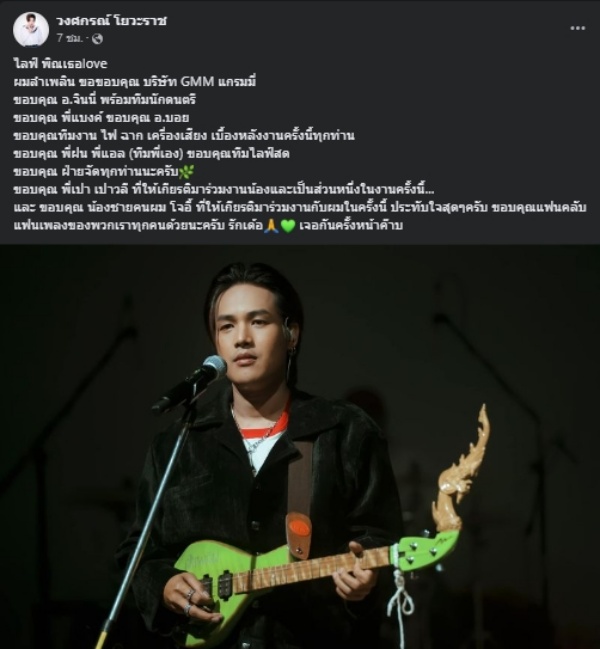600x649 pixels.
Task: Click the closing text เจอกันครั้งหน้าค้าบ
Action: (x=351, y=226)
